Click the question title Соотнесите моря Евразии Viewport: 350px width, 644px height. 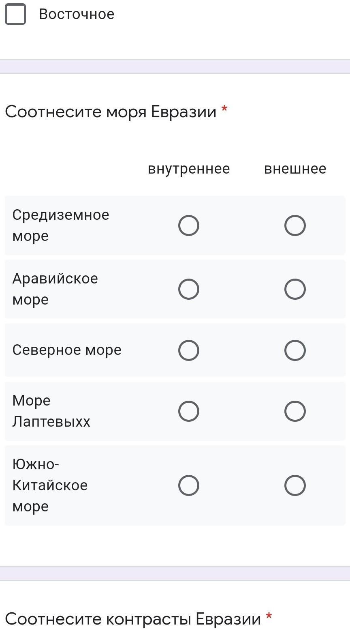[x=111, y=112]
